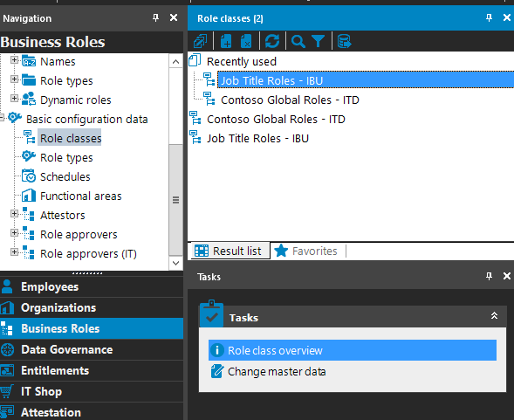
Task: Click the search magnifier toolbar icon
Action: pyautogui.click(x=298, y=42)
